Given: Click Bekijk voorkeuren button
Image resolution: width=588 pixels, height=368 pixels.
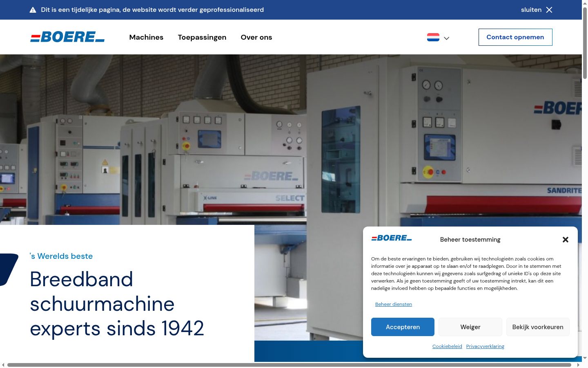Looking at the screenshot, I should click(538, 327).
